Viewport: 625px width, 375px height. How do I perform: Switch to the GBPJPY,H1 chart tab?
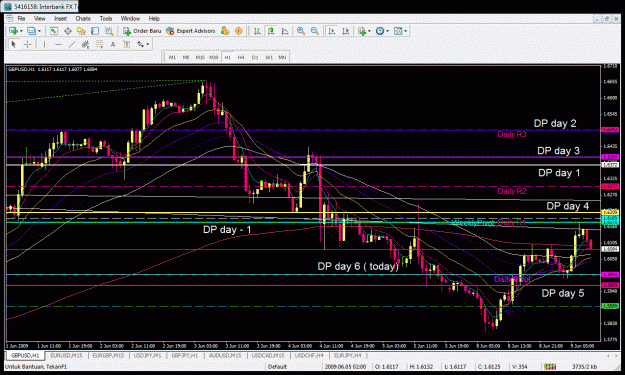pos(185,355)
